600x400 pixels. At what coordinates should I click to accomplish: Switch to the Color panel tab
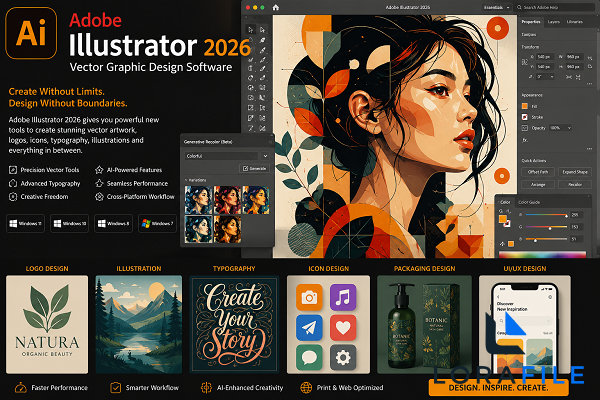[x=505, y=202]
